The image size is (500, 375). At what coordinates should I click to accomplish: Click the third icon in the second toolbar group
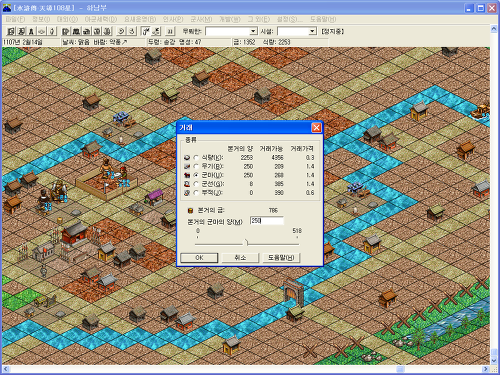point(87,31)
